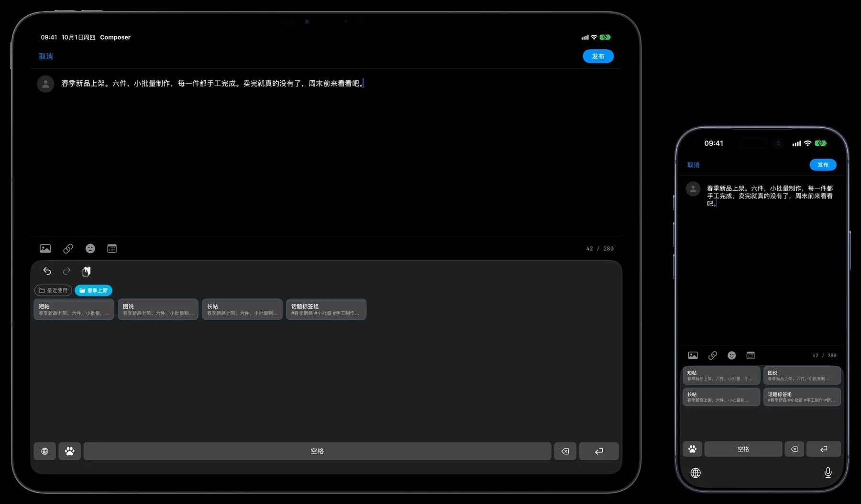The image size is (861, 504).
Task: Tap the iPhone globe keyboard switcher
Action: coord(695,473)
